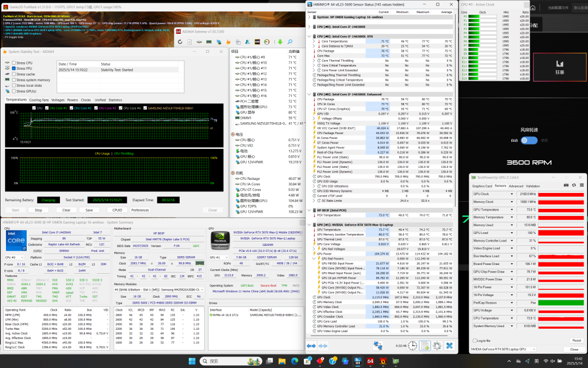Switch to the Statistics tab
Image resolution: width=588 pixels, height=368 pixels.
coord(115,100)
